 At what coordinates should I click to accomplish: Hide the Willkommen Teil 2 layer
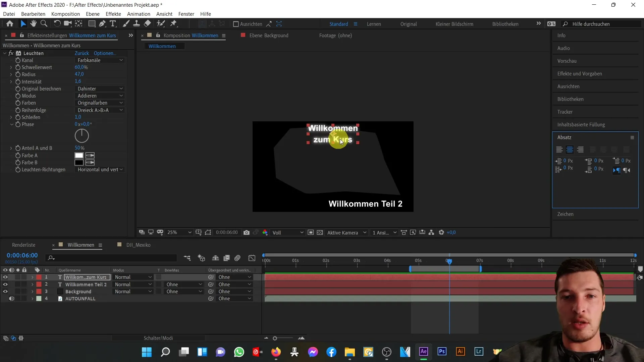pyautogui.click(x=5, y=284)
